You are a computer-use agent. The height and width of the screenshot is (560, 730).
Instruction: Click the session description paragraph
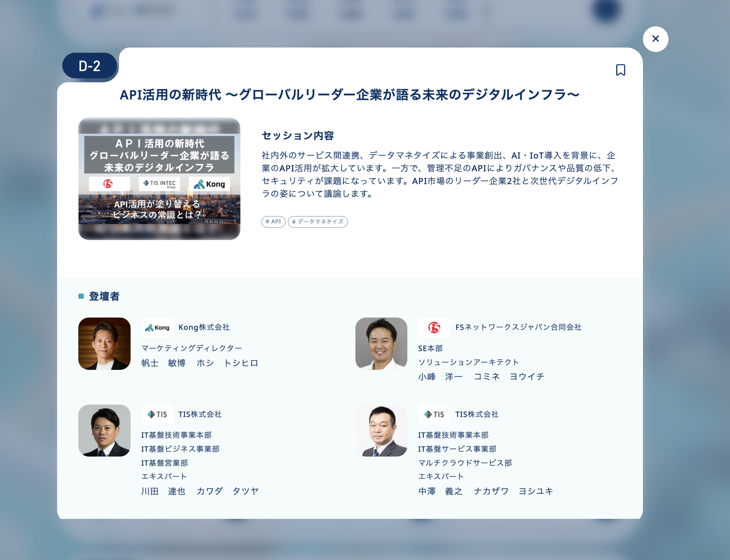click(x=440, y=175)
